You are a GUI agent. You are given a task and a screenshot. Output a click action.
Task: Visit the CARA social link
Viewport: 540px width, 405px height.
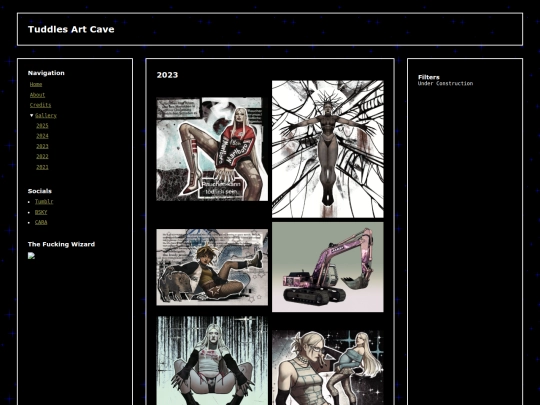(41, 222)
